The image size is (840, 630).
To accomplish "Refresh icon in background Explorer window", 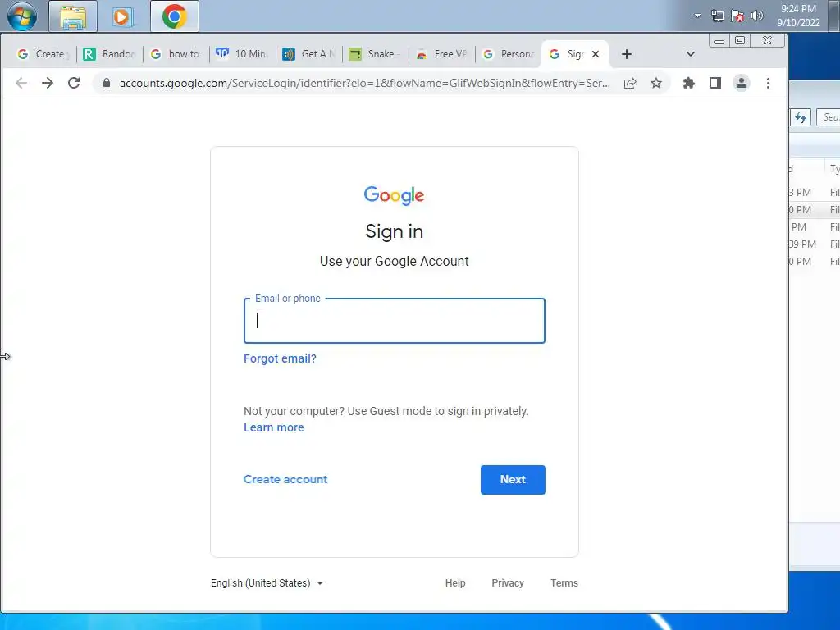I will 801,117.
